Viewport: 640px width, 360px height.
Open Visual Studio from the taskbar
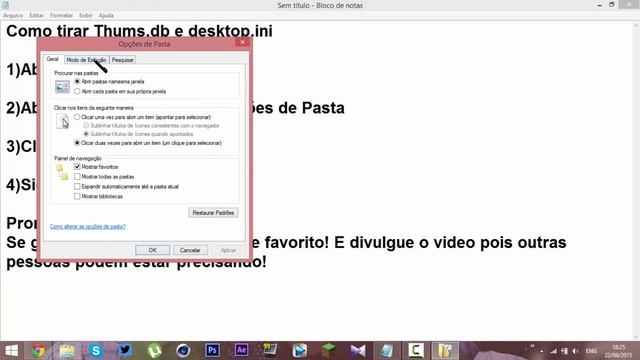point(358,351)
